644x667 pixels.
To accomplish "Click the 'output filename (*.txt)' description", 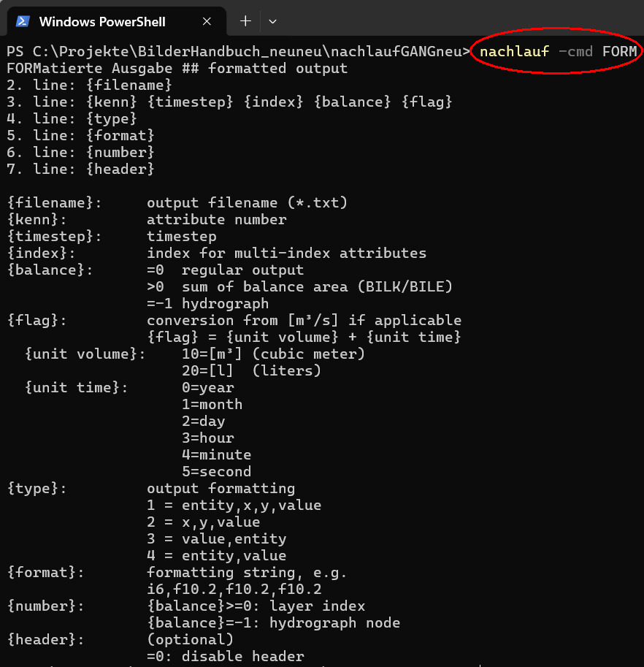I will pyautogui.click(x=247, y=202).
